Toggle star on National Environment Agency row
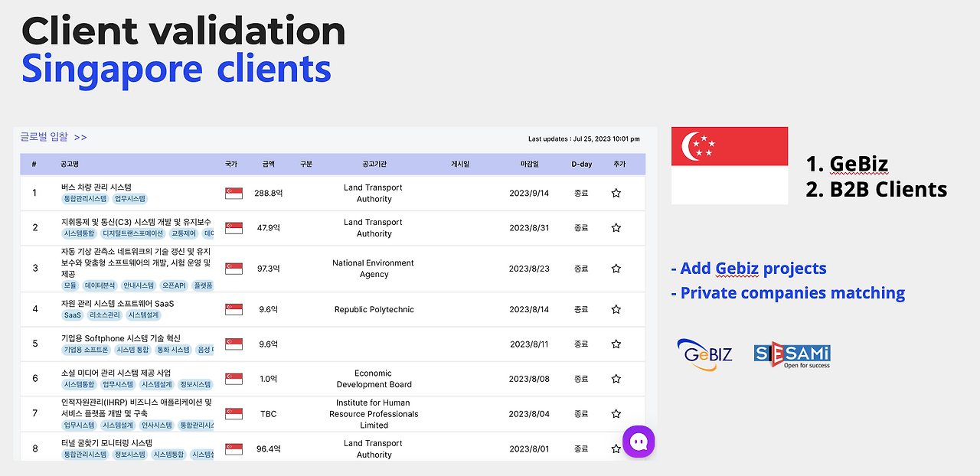Screen dimensions: 980x476 616,269
